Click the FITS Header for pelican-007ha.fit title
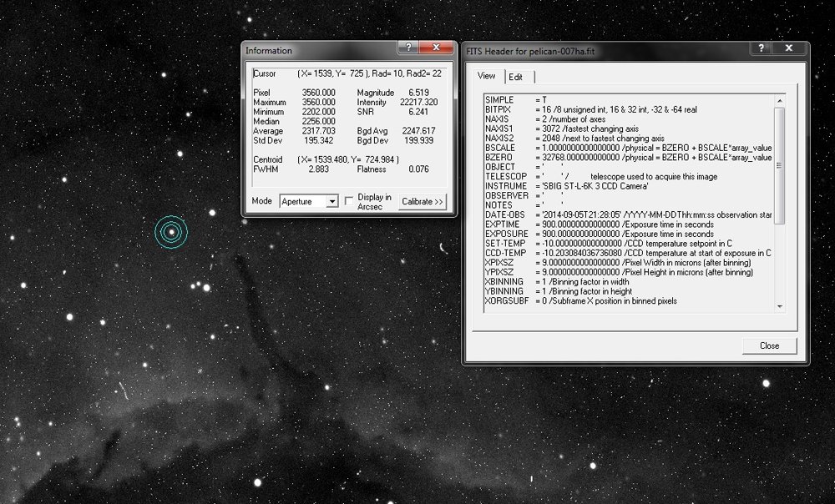 [x=530, y=52]
